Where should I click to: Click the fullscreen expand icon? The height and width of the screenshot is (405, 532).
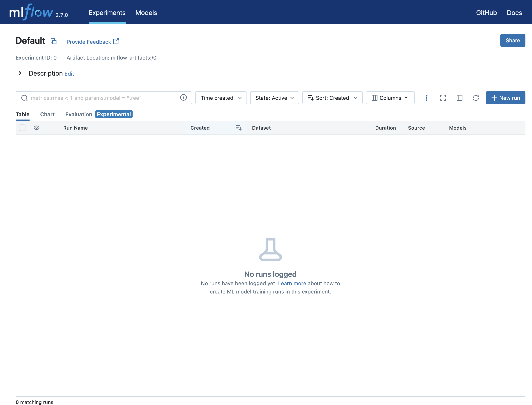pos(443,98)
